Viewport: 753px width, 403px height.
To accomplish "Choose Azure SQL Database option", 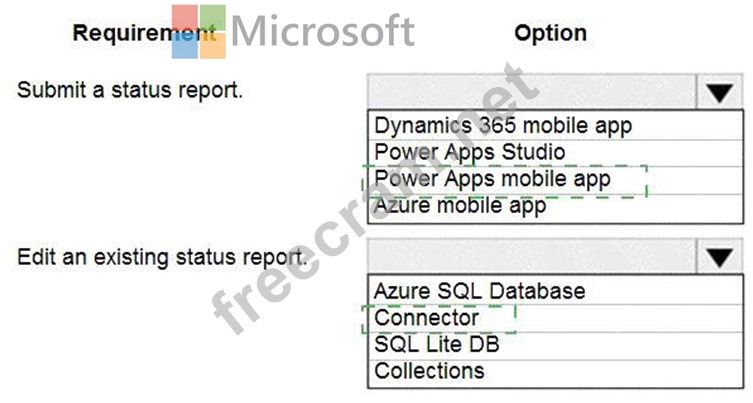I will pos(555,291).
